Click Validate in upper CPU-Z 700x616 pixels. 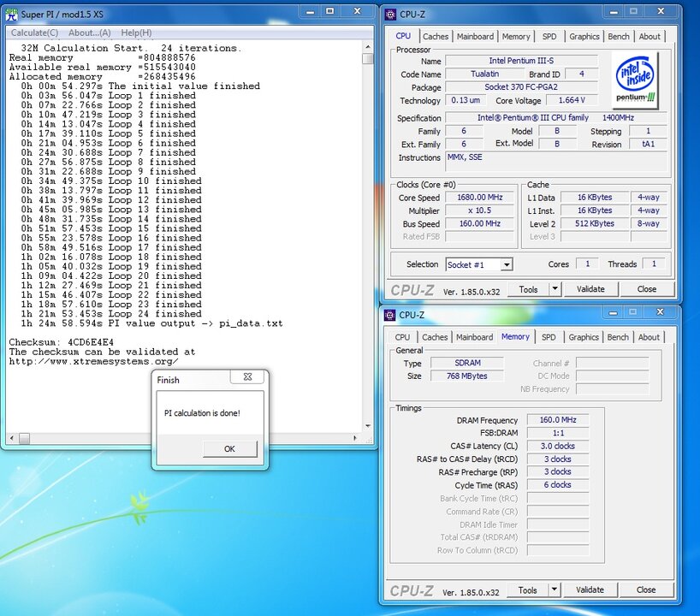pos(590,289)
